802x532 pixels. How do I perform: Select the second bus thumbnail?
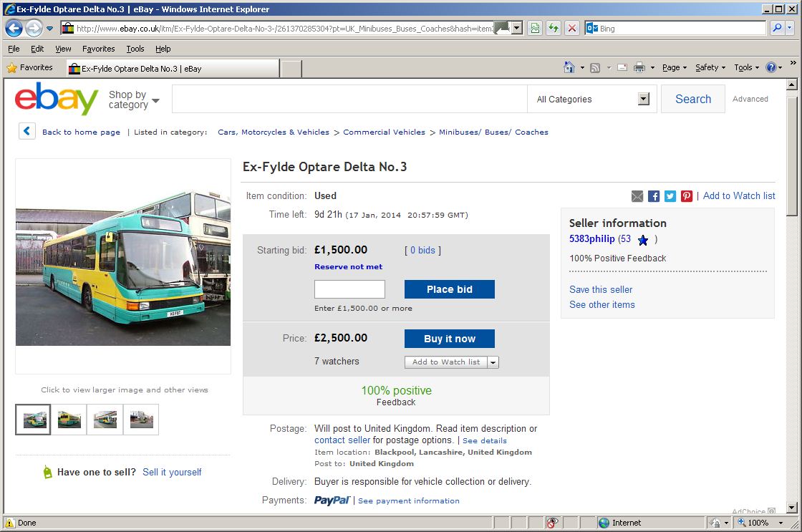(x=69, y=420)
